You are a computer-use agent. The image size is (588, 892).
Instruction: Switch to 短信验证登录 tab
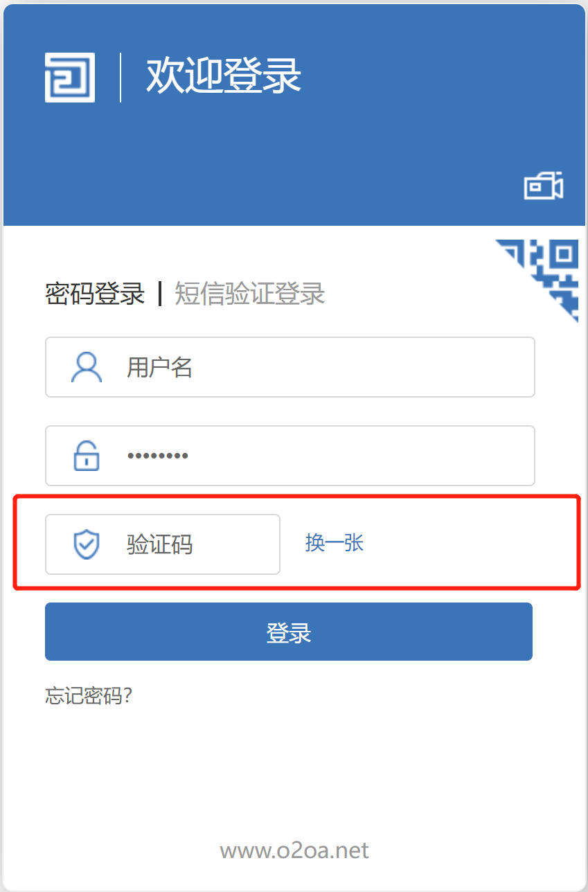tap(250, 294)
